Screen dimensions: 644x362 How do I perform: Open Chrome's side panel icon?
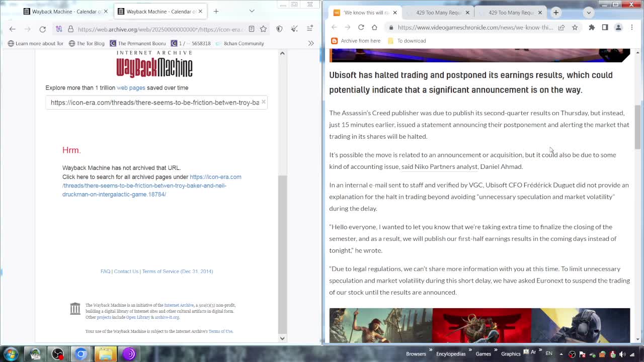[605, 28]
